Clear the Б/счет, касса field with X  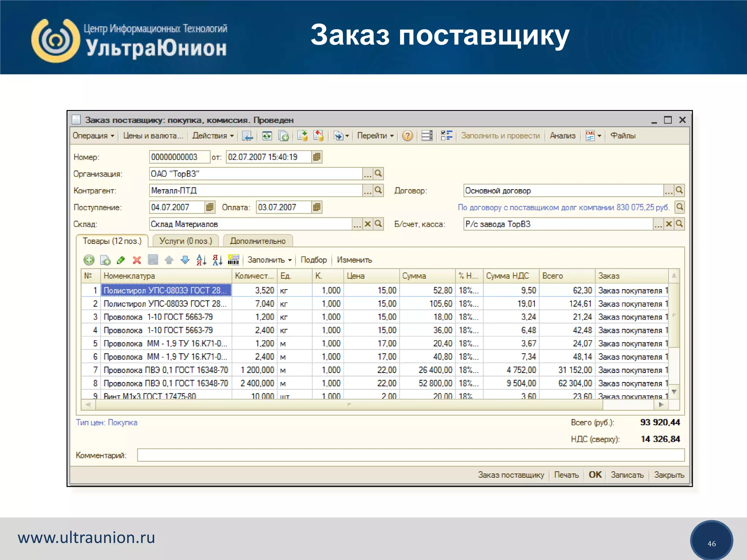tap(669, 224)
